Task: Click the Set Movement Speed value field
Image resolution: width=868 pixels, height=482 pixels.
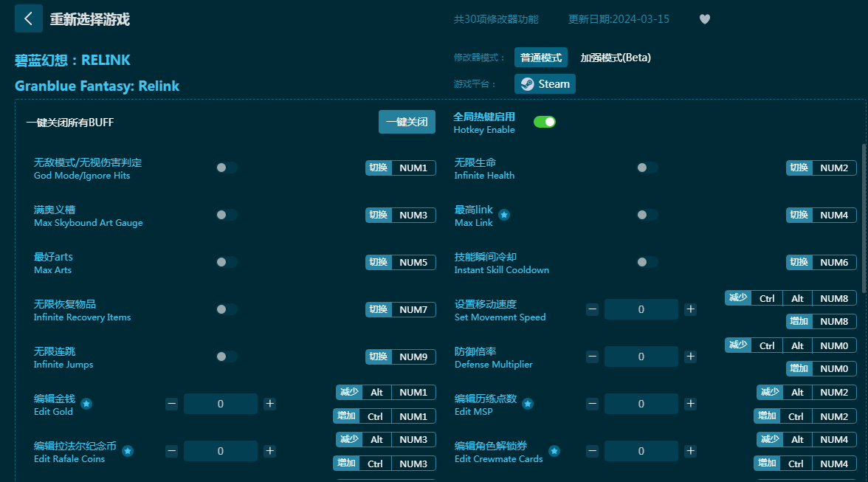Action: coord(641,309)
